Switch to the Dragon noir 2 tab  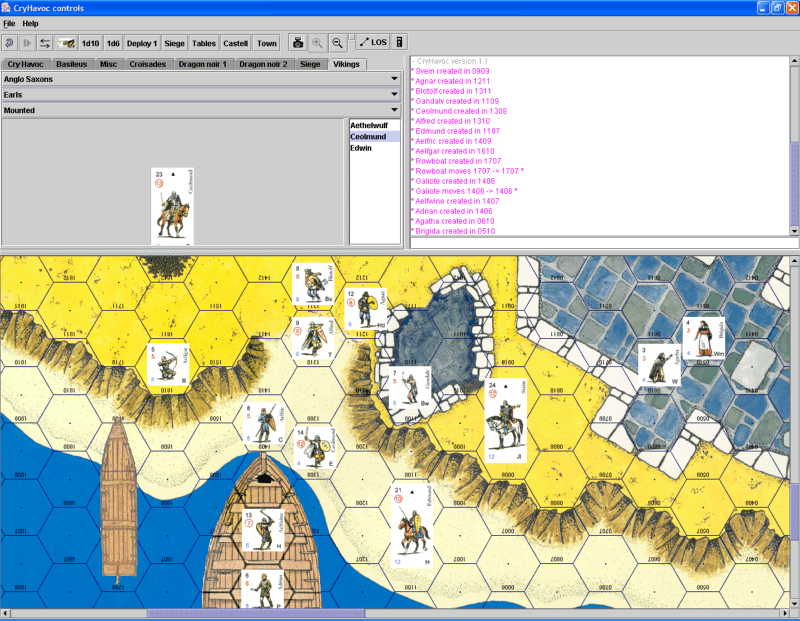coord(263,64)
